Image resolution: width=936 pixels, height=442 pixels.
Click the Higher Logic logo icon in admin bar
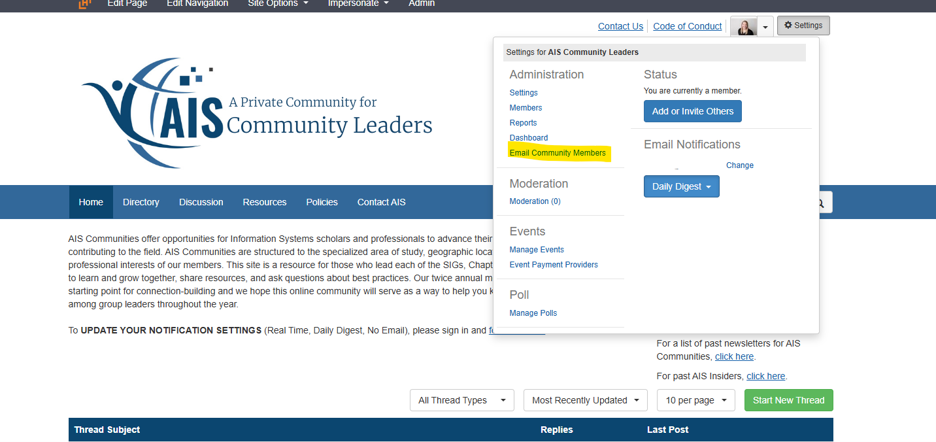click(x=85, y=4)
